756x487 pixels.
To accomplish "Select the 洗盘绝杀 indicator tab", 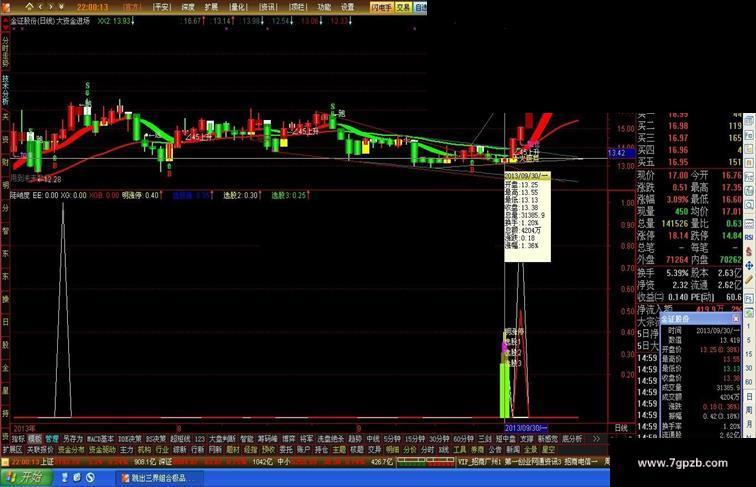I will [x=330, y=439].
